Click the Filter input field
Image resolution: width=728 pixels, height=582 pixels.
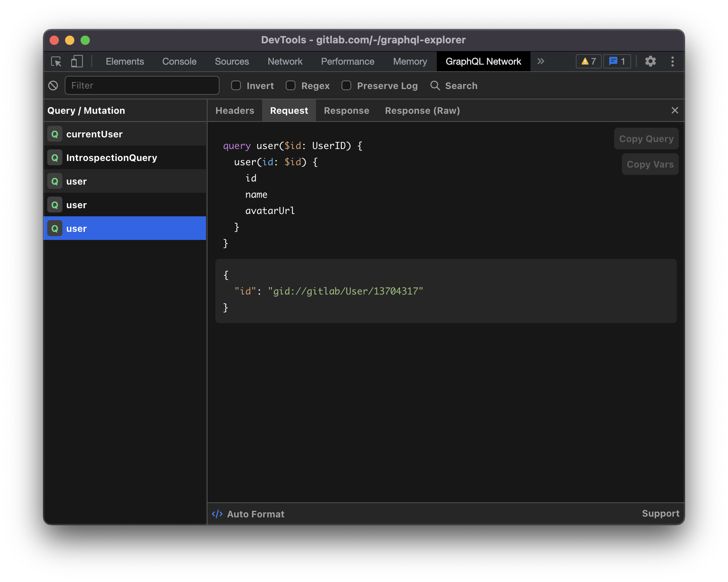[142, 86]
